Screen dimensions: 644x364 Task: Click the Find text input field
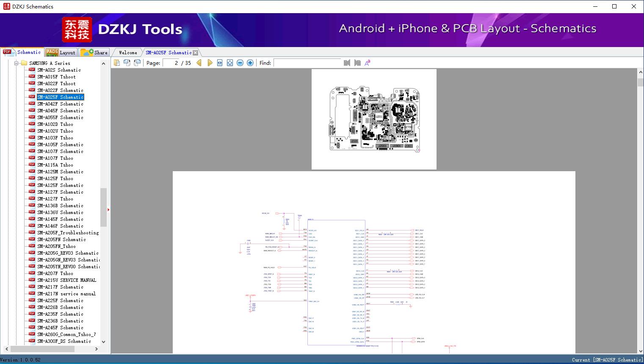pyautogui.click(x=307, y=63)
